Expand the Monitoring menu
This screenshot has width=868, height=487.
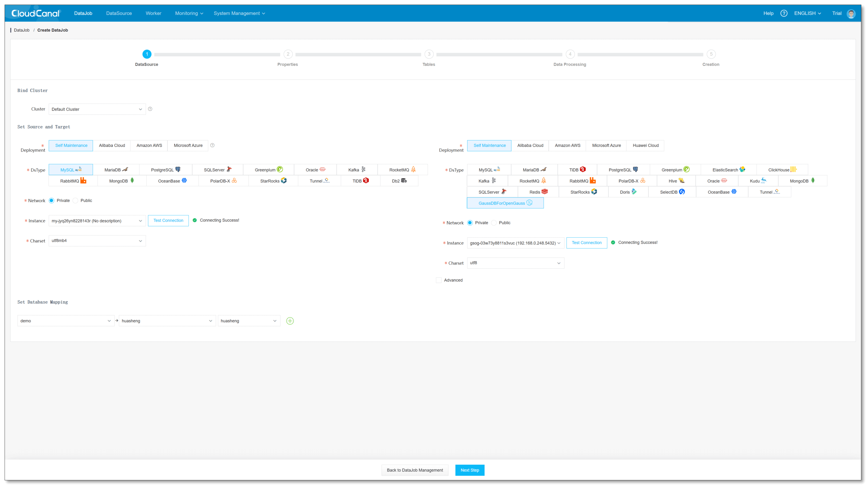(189, 13)
